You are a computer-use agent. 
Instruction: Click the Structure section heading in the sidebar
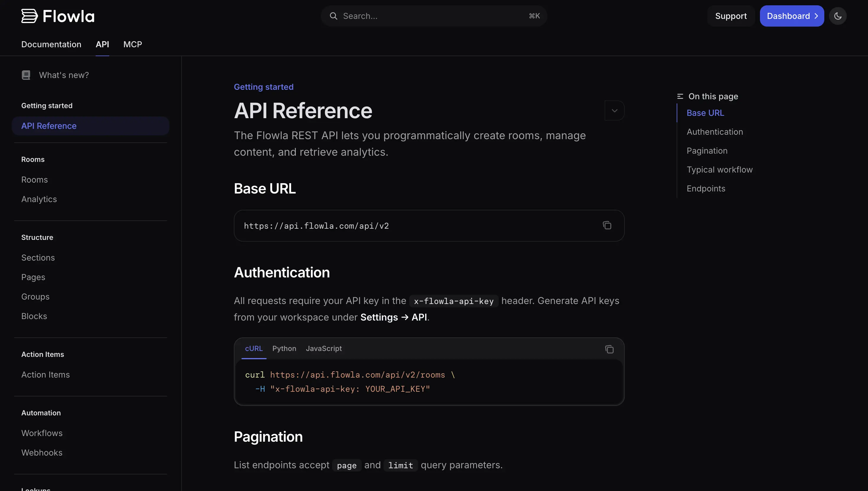click(37, 237)
